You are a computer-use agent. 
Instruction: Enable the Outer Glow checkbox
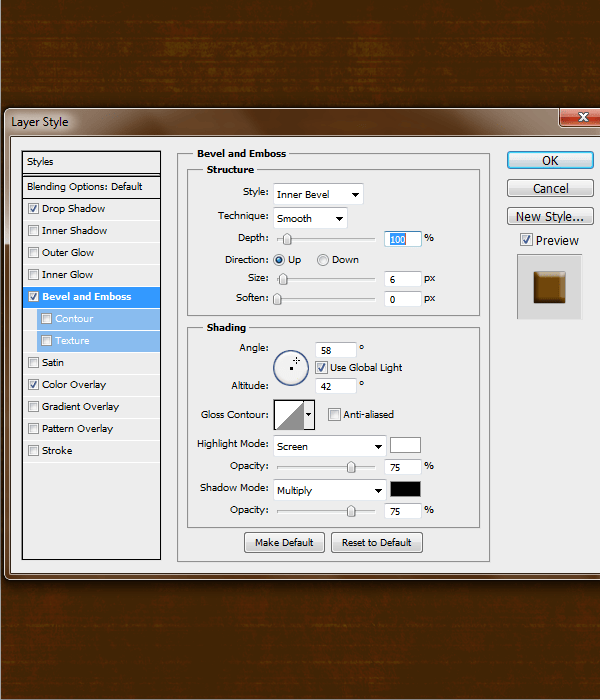tap(33, 252)
